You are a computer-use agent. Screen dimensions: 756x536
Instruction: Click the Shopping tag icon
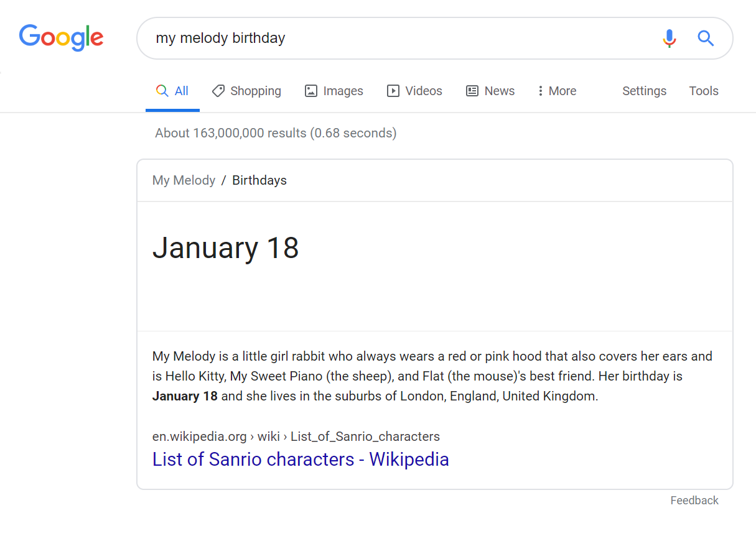pos(218,91)
